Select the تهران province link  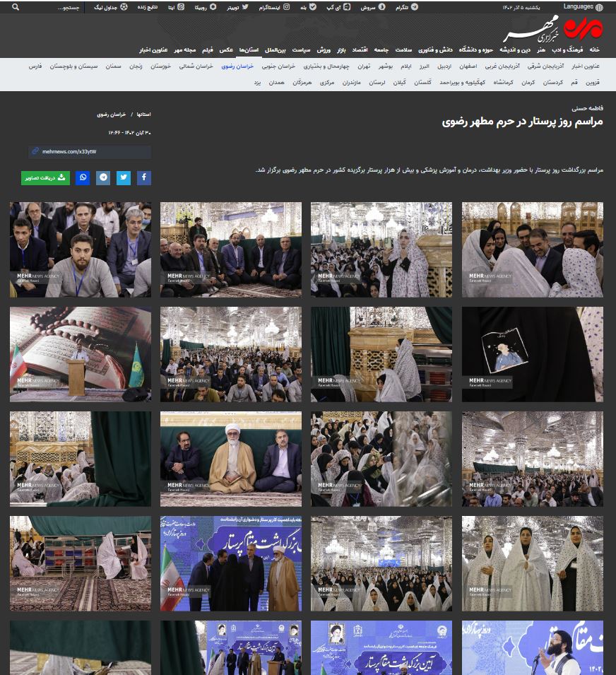[x=364, y=66]
